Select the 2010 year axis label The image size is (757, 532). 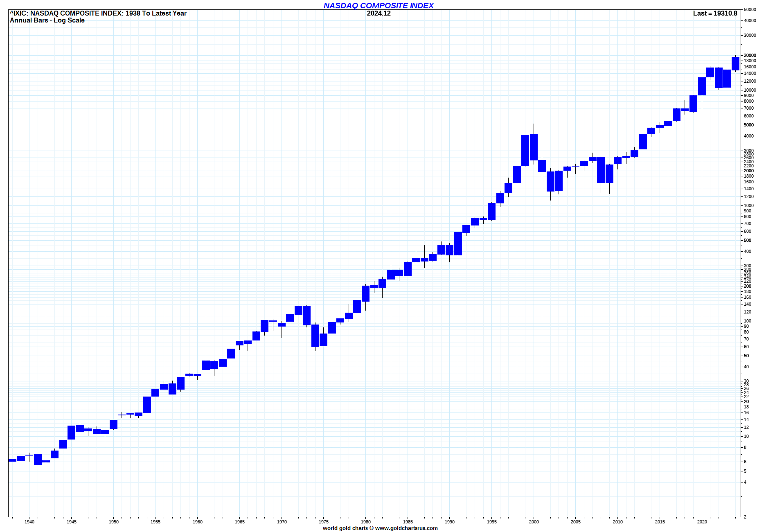point(618,522)
